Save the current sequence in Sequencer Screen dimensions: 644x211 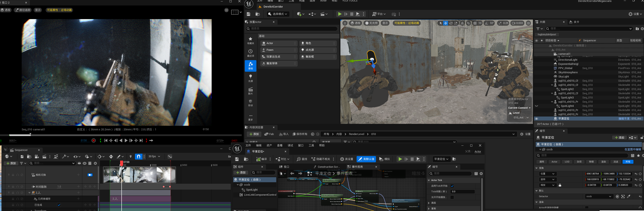click(x=22, y=157)
